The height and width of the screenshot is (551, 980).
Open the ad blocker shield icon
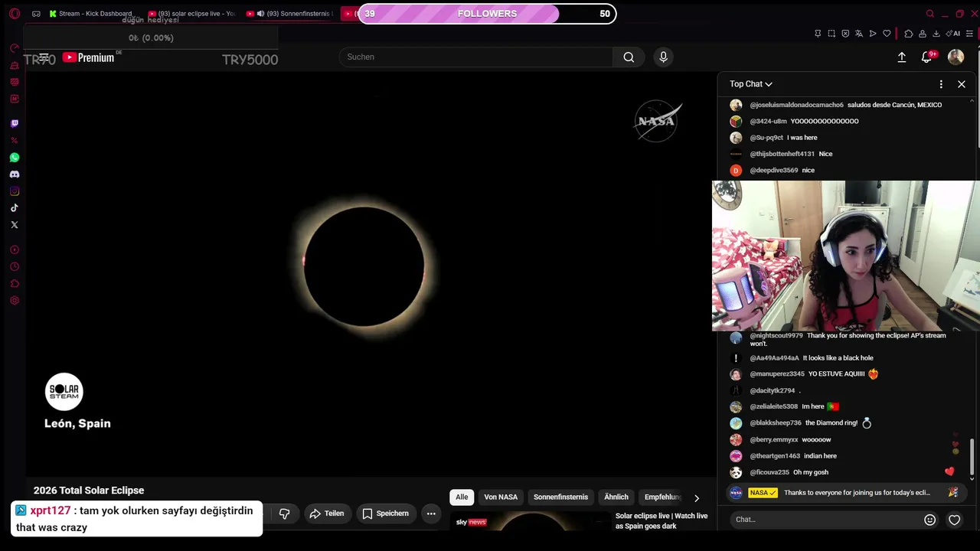coord(845,34)
